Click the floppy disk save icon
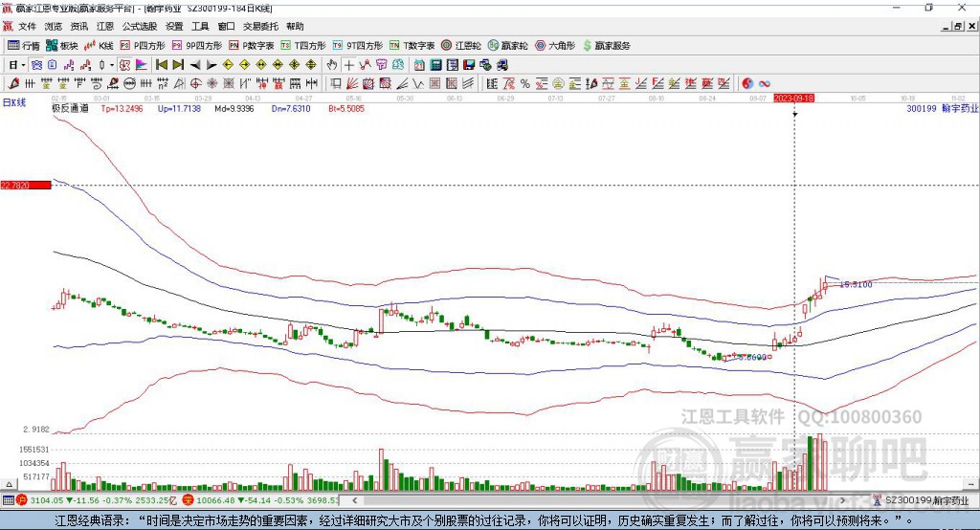 469,65
